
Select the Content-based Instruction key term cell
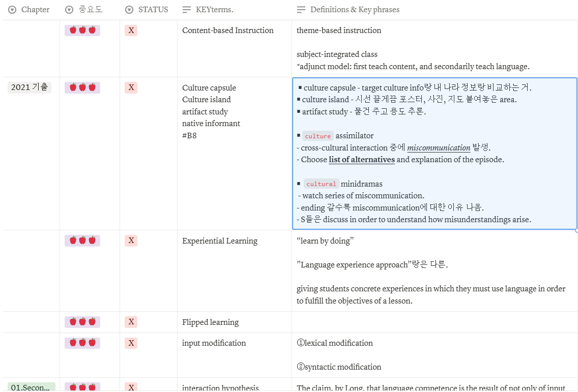pos(235,49)
